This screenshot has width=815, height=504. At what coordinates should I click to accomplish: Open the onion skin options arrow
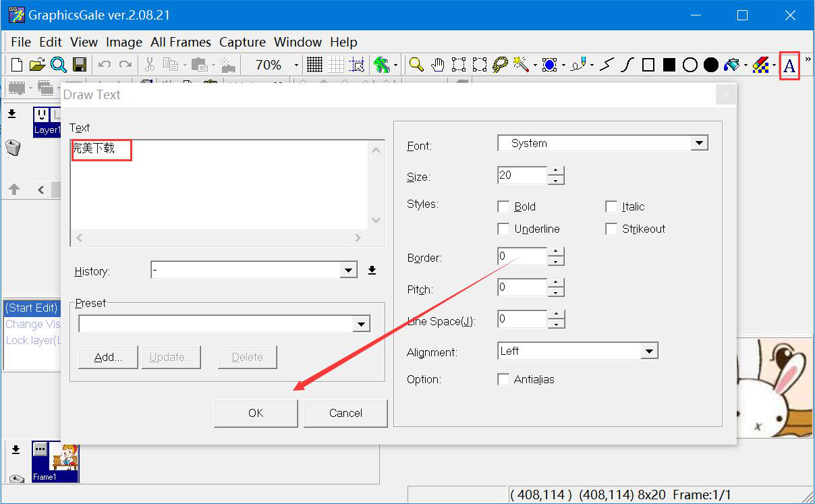coord(395,65)
